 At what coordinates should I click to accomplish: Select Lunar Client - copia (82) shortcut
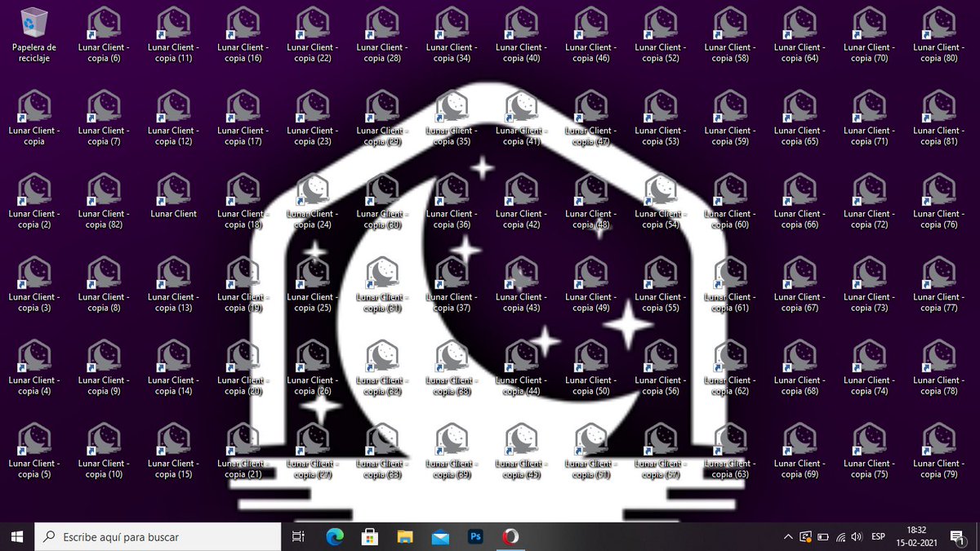point(104,202)
